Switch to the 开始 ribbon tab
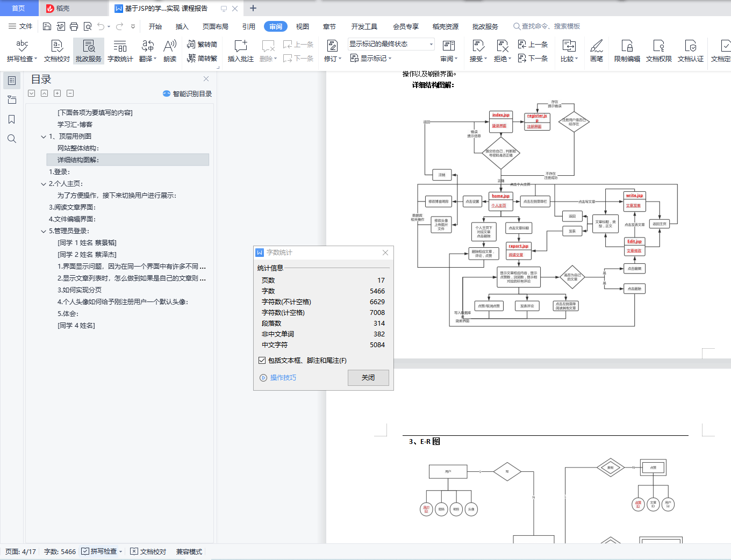 point(155,26)
